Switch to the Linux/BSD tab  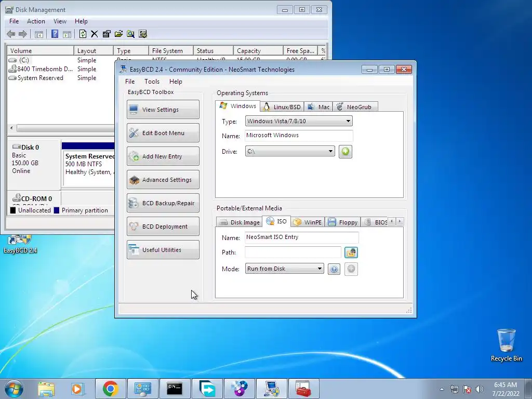tap(282, 107)
